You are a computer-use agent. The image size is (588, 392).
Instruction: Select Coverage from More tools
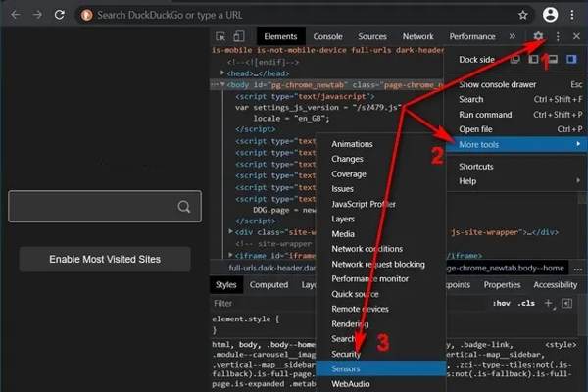381,174
